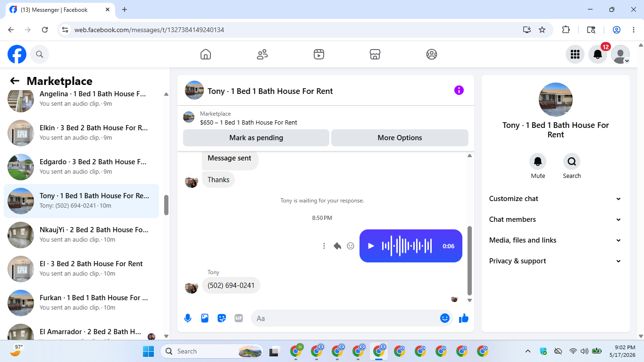This screenshot has height=362, width=644.
Task: Open the emoji picker in message box
Action: click(444, 318)
